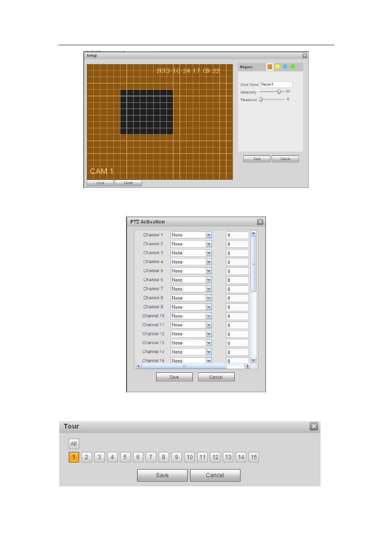Toggle Tour channel 4
392x555 pixels.
(x=113, y=457)
